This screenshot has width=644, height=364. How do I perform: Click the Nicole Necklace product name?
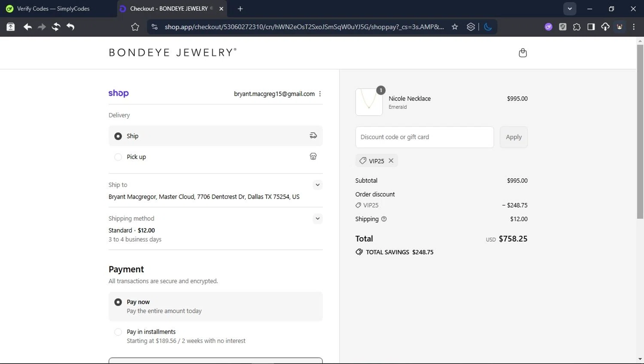tap(410, 98)
